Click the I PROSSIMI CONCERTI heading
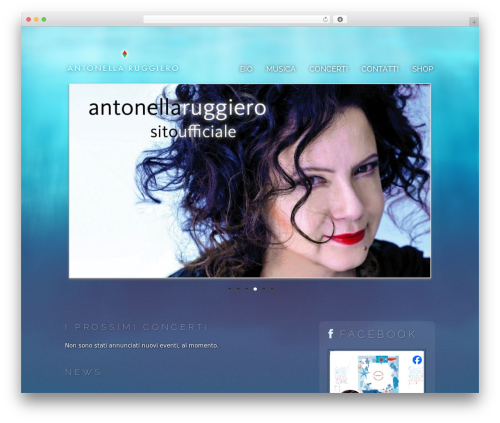The image size is (500, 423). [x=136, y=327]
